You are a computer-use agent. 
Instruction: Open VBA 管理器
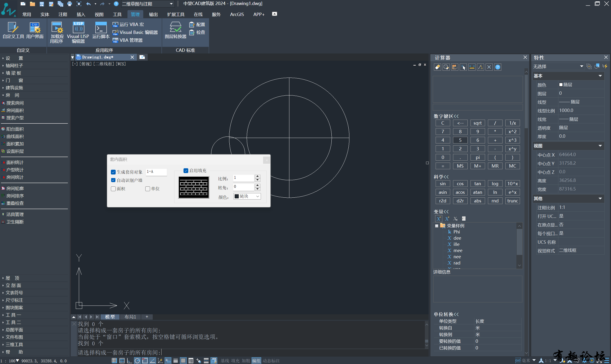click(128, 40)
